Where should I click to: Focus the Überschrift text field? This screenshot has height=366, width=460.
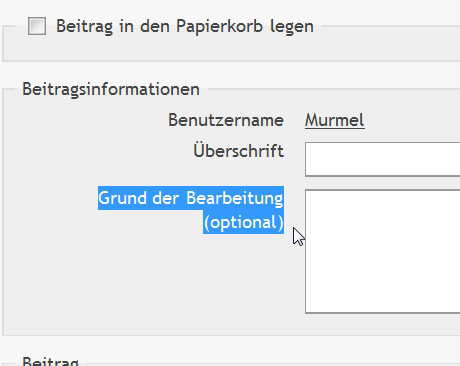[x=382, y=159]
